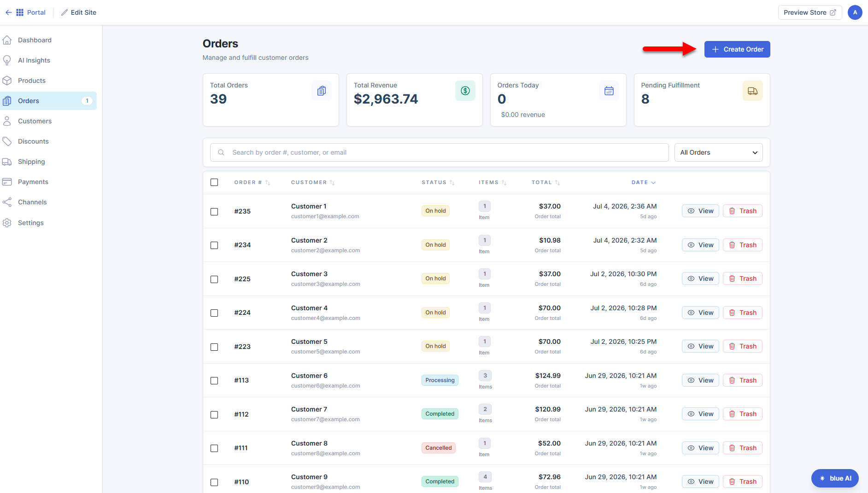868x493 pixels.
Task: Toggle the select-all orders checkbox
Action: coord(214,182)
